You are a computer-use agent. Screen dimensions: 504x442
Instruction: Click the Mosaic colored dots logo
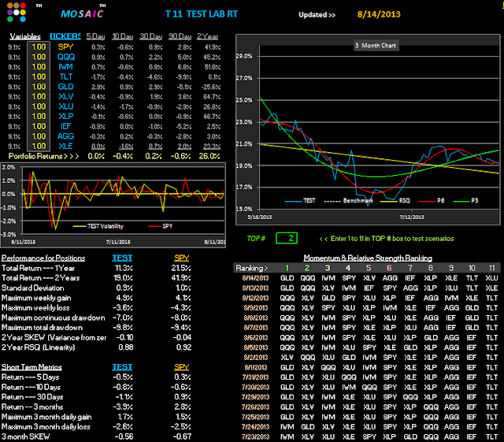pos(17,13)
